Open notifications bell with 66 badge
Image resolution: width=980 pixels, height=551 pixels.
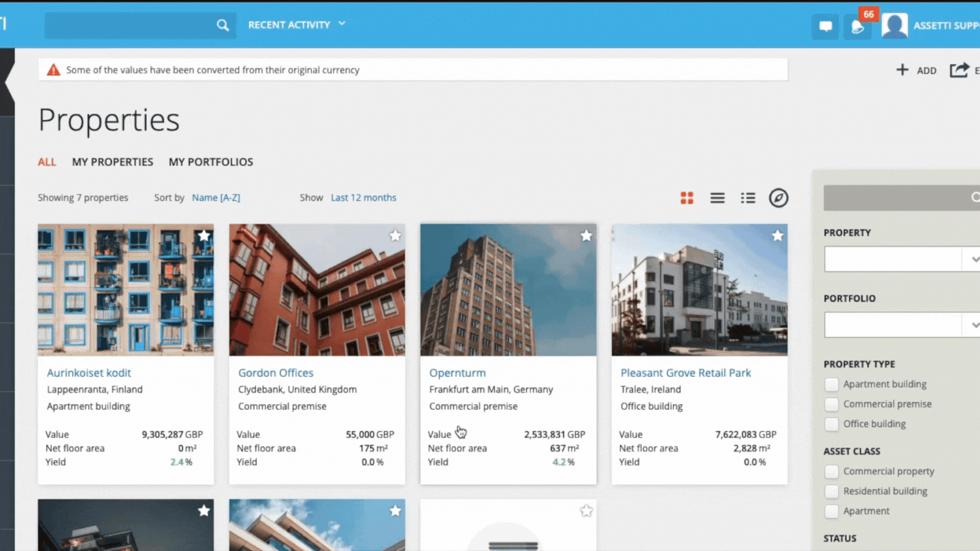coord(857,27)
